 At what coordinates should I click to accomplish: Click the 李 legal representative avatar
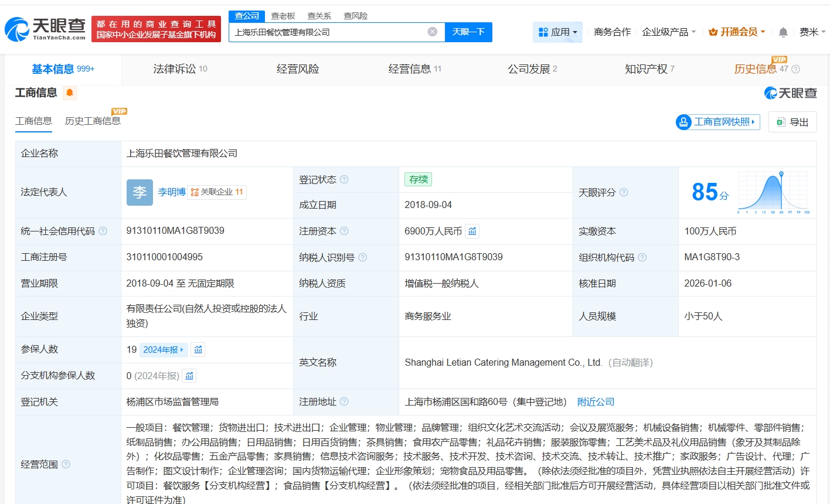pyautogui.click(x=140, y=192)
